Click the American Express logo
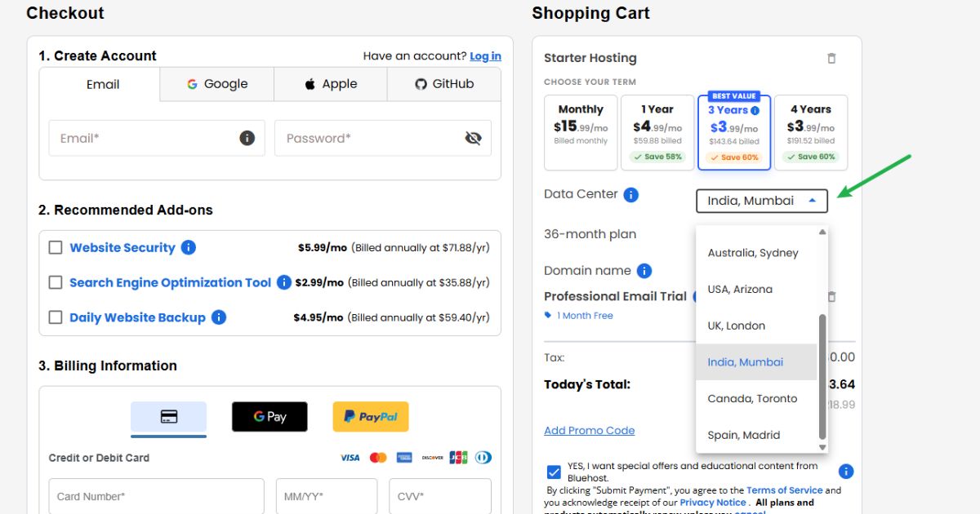The height and width of the screenshot is (514, 980). [404, 458]
